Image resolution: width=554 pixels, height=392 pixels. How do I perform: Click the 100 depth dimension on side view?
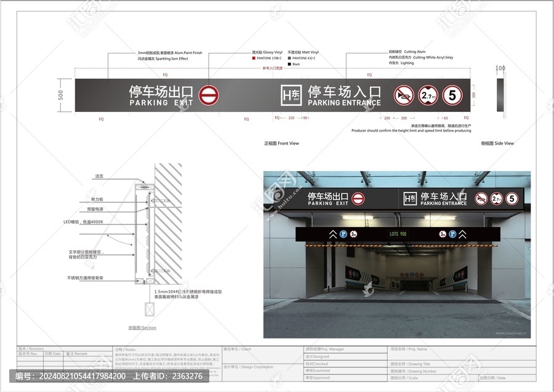500,68
